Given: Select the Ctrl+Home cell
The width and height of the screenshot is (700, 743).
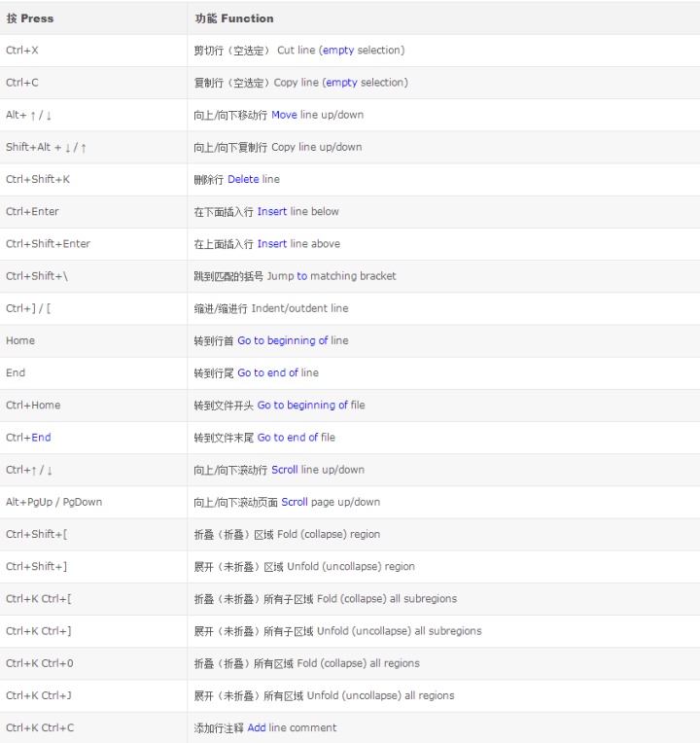Looking at the screenshot, I should tap(93, 406).
